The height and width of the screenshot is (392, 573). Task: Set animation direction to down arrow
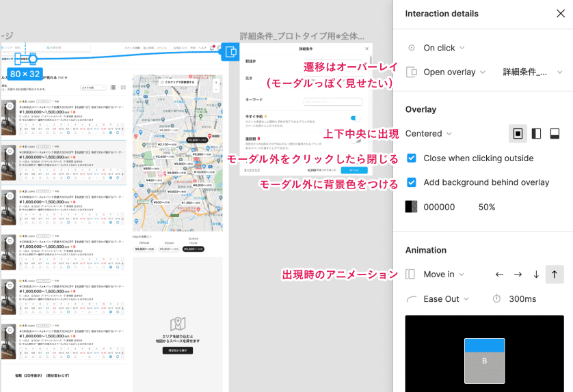[536, 275]
